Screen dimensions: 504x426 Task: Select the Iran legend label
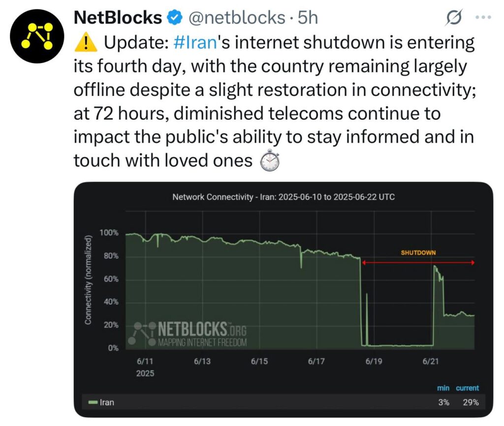pyautogui.click(x=107, y=402)
